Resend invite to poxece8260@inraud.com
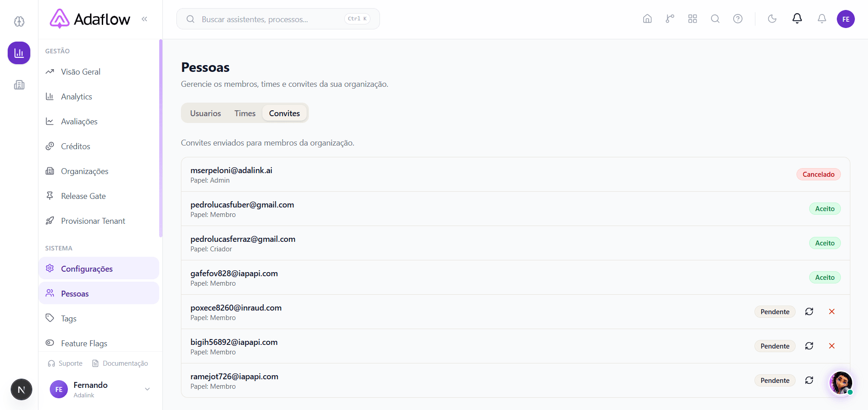 click(x=809, y=311)
